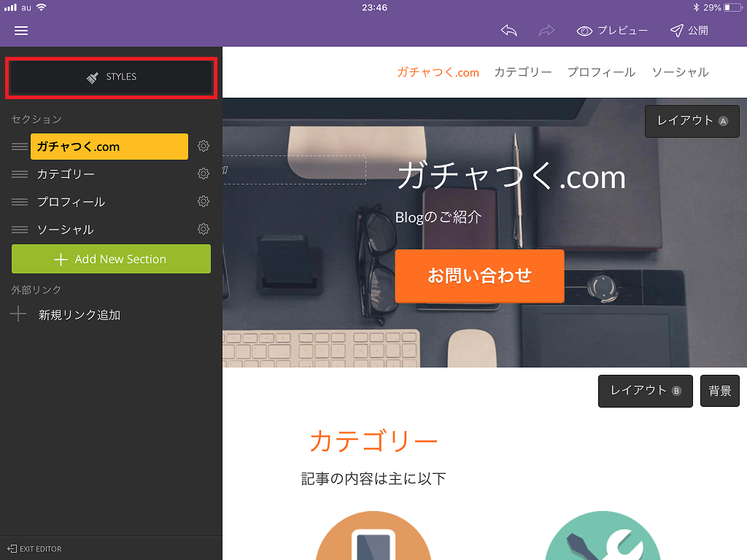The image size is (747, 560).
Task: Click EXIT EDITOR at bottom
Action: [34, 548]
